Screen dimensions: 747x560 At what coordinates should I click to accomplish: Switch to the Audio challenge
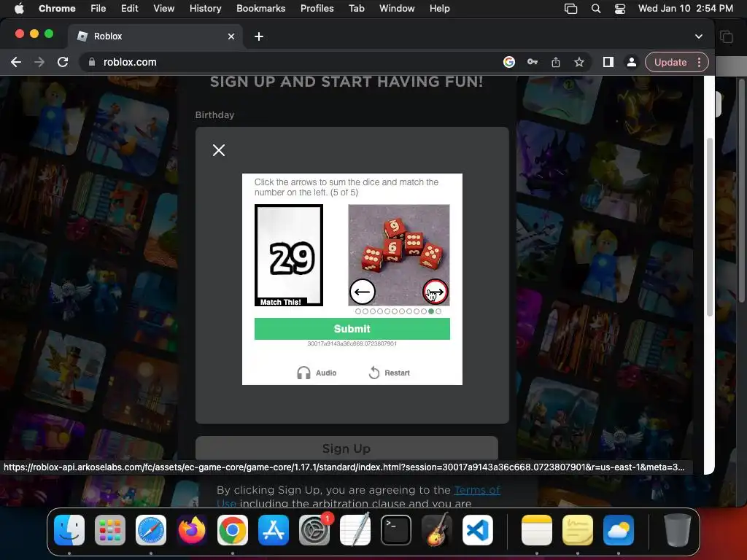tap(317, 373)
